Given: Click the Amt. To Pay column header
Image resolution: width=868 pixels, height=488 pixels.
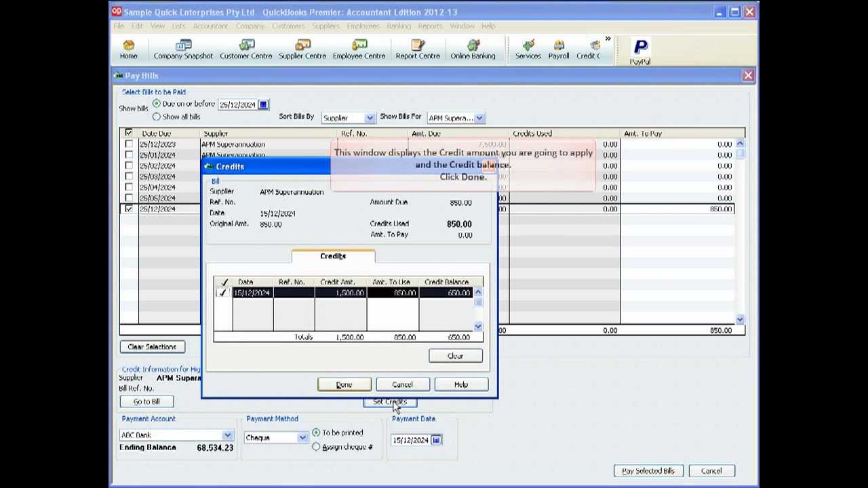Looking at the screenshot, I should pos(678,134).
